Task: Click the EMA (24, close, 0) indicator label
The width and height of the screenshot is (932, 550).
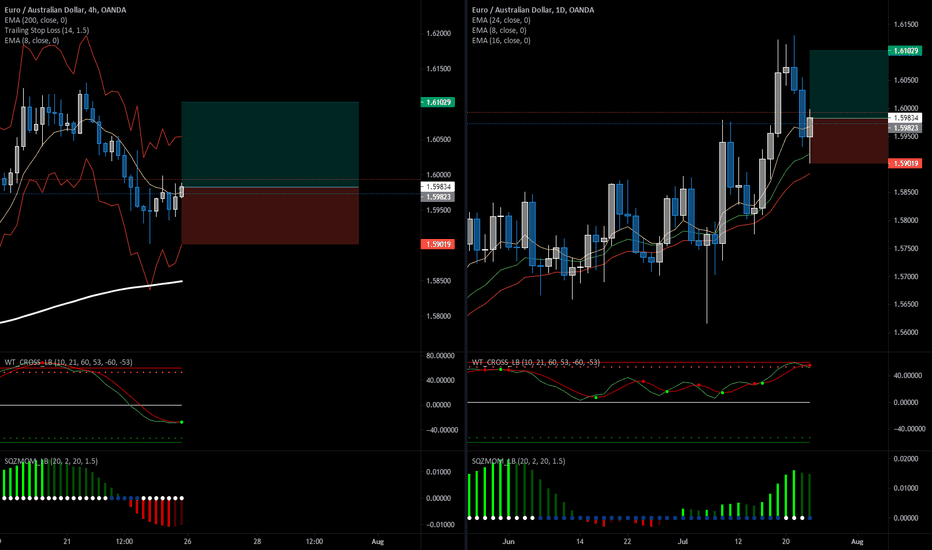Action: click(501, 20)
